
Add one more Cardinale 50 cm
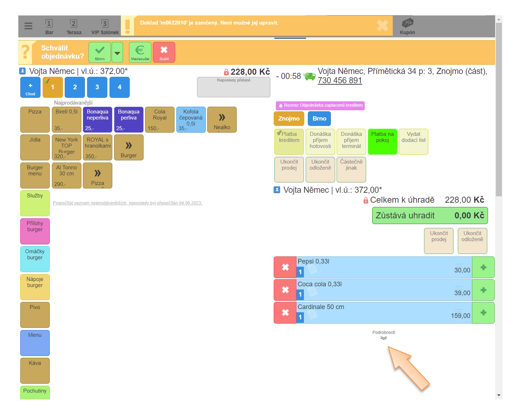[x=483, y=313]
